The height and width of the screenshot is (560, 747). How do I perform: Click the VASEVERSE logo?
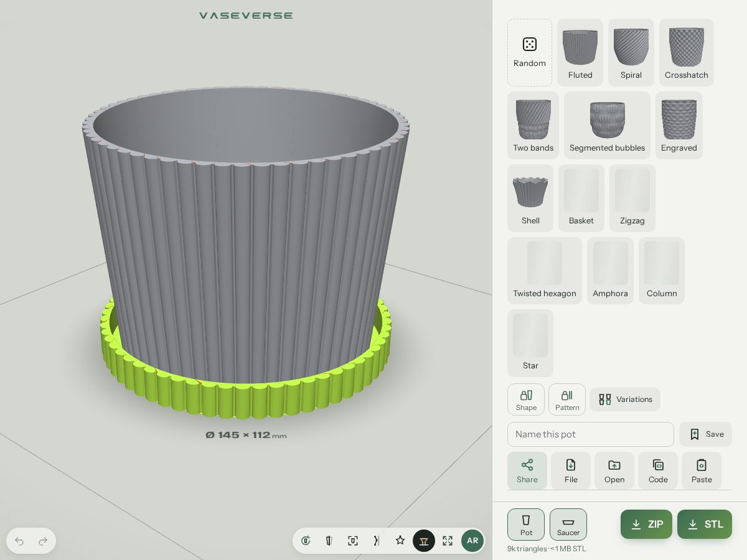pos(246,16)
